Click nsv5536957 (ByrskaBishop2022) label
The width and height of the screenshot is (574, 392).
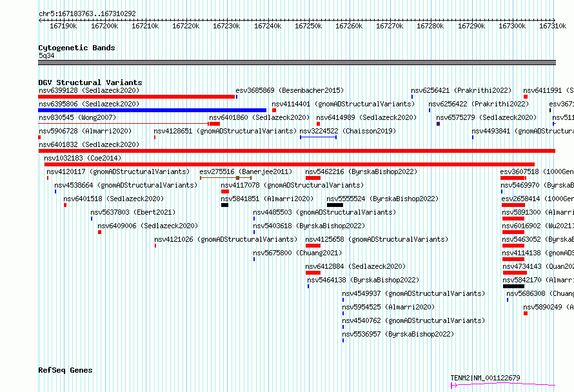(398, 334)
